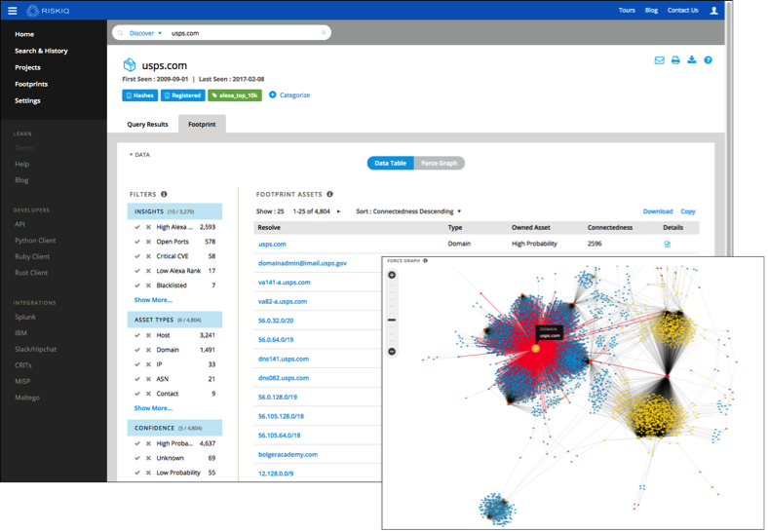Image resolution: width=768 pixels, height=532 pixels.
Task: Click the Registered tag button
Action: click(x=182, y=95)
